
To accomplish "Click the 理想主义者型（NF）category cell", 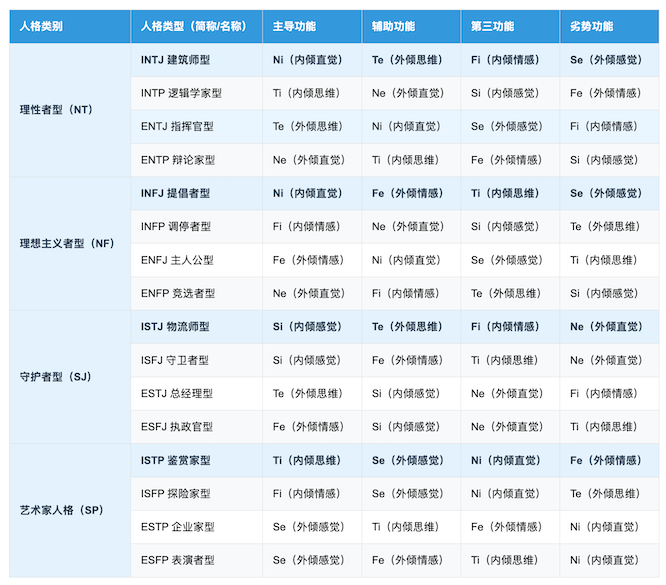I will tap(67, 243).
